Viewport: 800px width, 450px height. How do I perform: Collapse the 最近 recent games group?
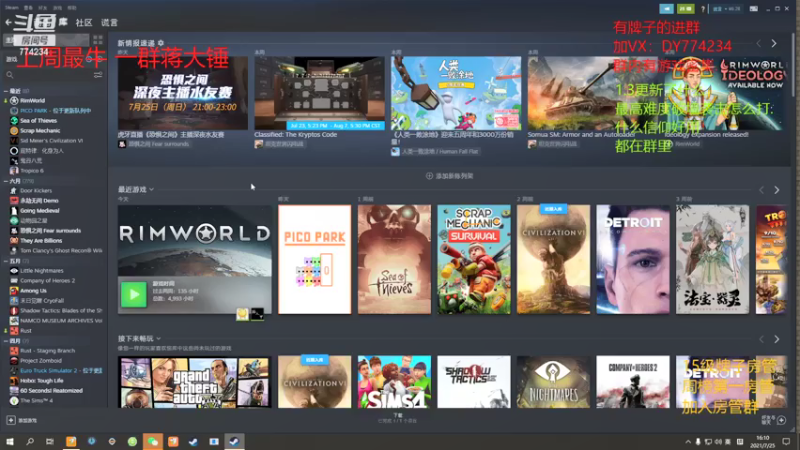coord(6,91)
